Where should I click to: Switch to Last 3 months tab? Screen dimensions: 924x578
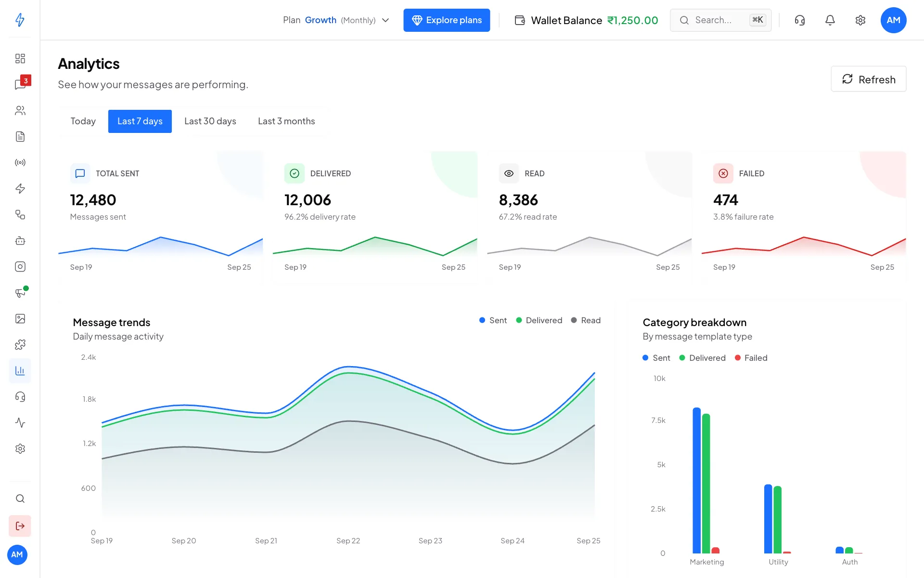[286, 121]
